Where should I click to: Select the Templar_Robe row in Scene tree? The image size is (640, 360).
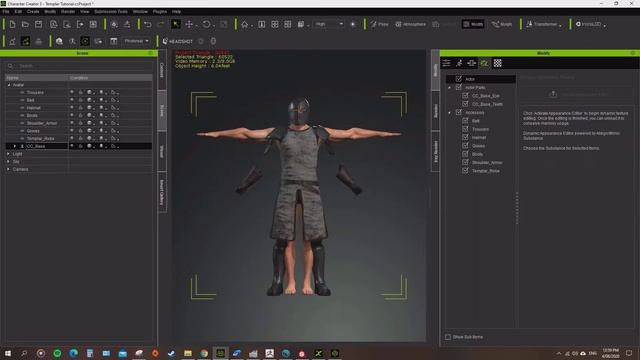pos(78,138)
